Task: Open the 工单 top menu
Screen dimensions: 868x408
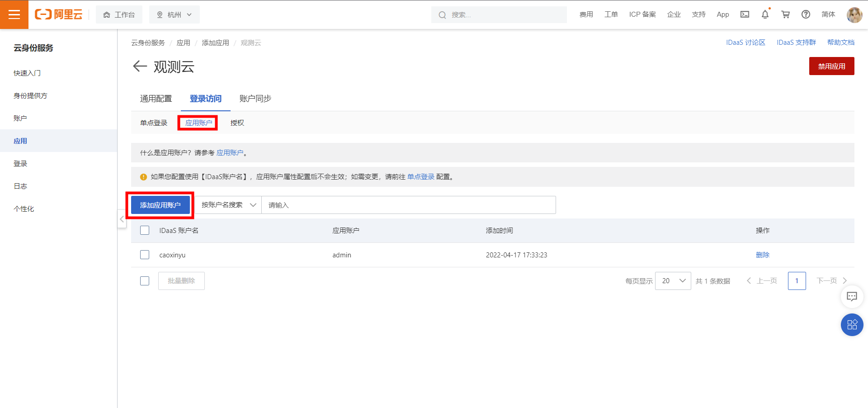Action: click(x=611, y=14)
